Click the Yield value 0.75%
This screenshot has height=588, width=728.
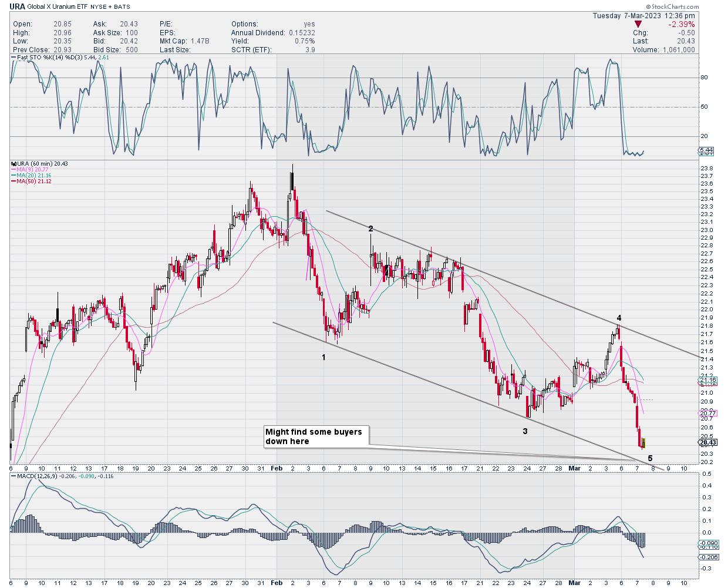pyautogui.click(x=305, y=41)
